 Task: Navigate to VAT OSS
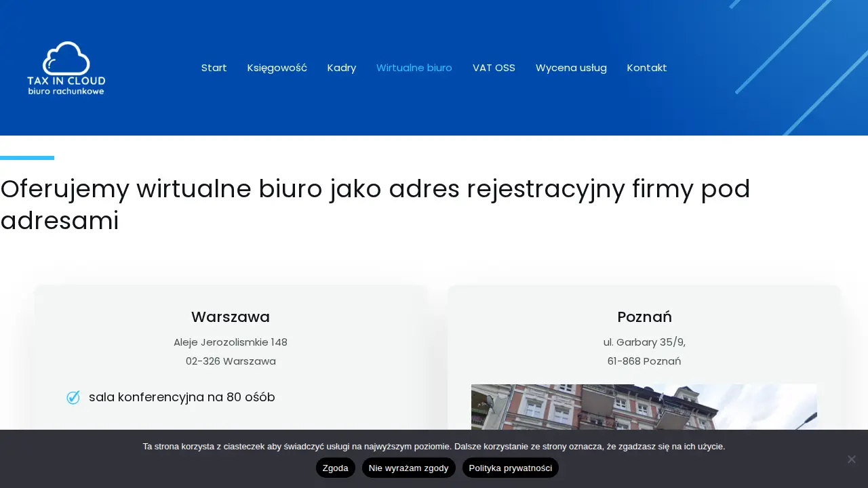pyautogui.click(x=494, y=68)
